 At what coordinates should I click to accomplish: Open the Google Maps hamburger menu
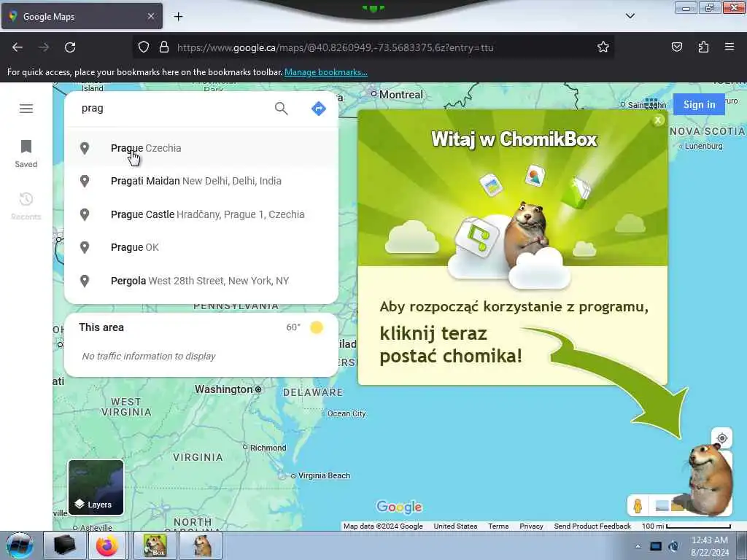pyautogui.click(x=26, y=109)
